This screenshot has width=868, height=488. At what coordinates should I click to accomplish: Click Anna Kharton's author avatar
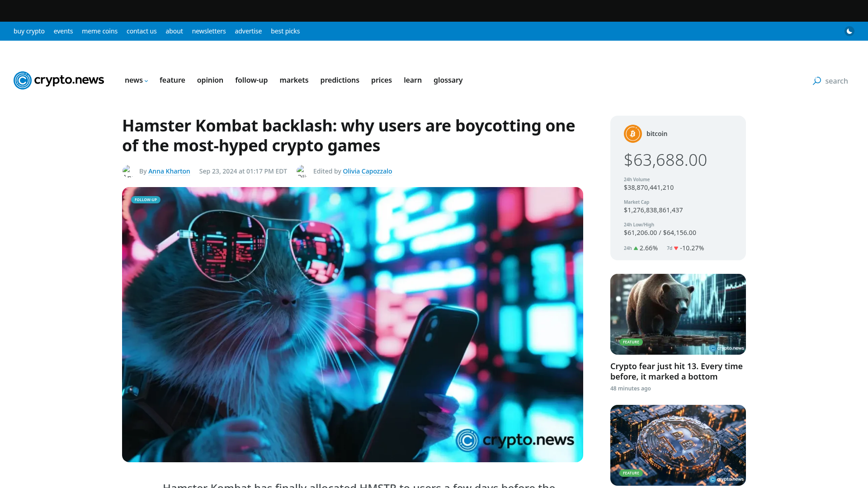pos(128,171)
